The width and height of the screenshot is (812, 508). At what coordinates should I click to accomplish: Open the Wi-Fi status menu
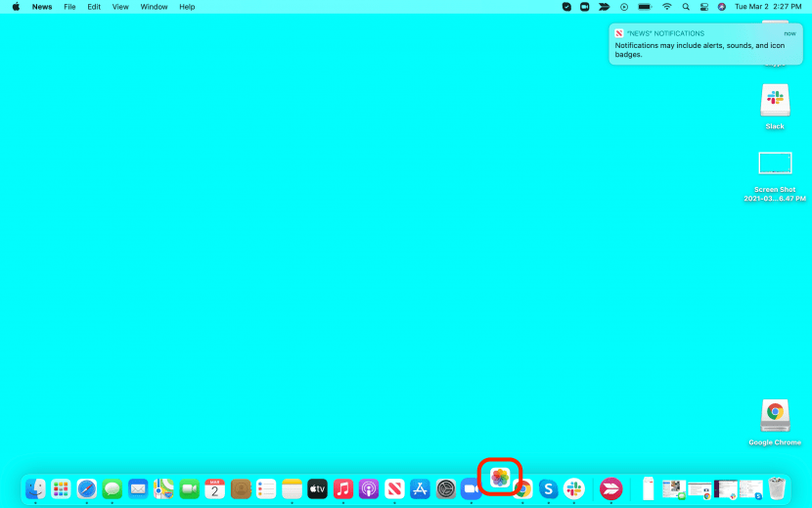click(667, 7)
